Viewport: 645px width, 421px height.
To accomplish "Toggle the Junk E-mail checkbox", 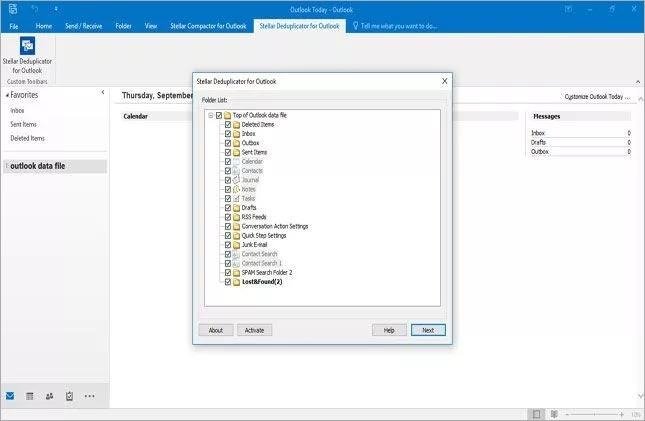I will pos(227,245).
